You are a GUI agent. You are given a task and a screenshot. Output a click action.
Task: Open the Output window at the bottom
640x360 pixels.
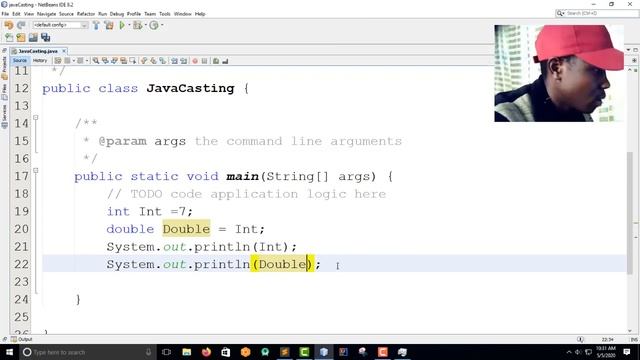pyautogui.click(x=22, y=339)
